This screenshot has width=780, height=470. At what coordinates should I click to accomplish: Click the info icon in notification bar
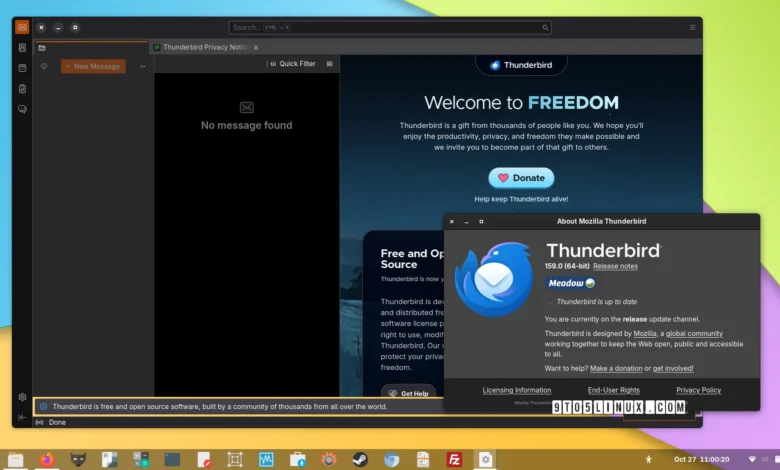43,407
